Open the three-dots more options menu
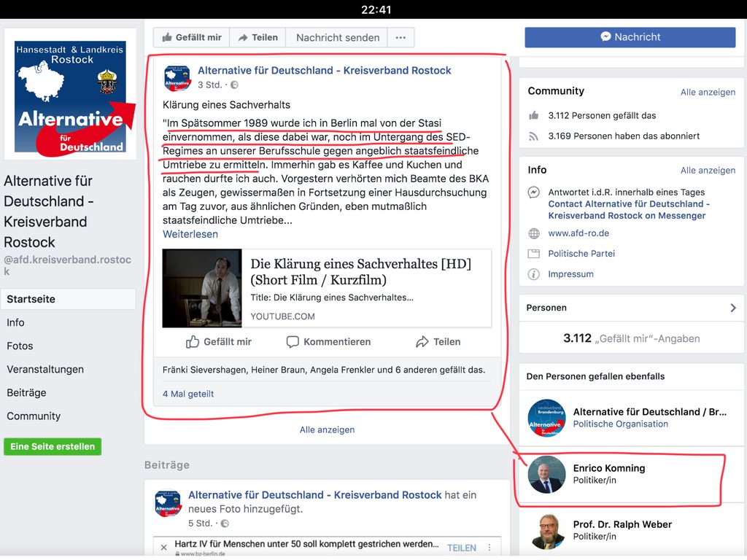Screen dimensions: 747x560 (400, 38)
